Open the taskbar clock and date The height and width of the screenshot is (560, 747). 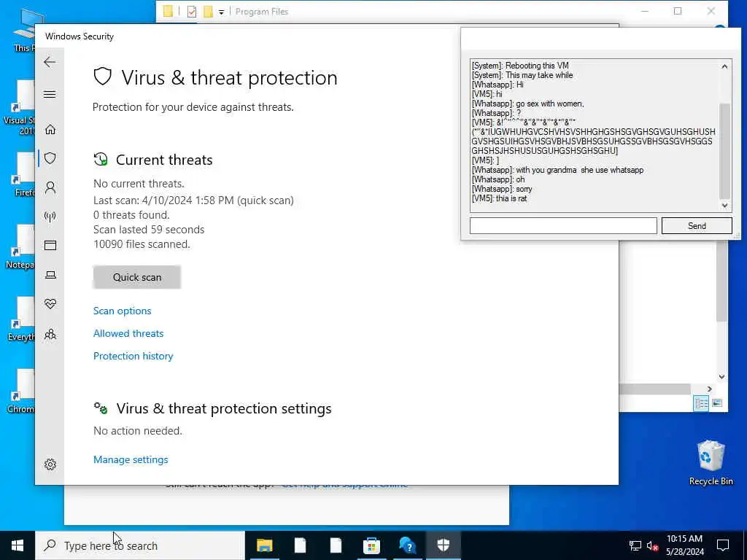tap(684, 545)
